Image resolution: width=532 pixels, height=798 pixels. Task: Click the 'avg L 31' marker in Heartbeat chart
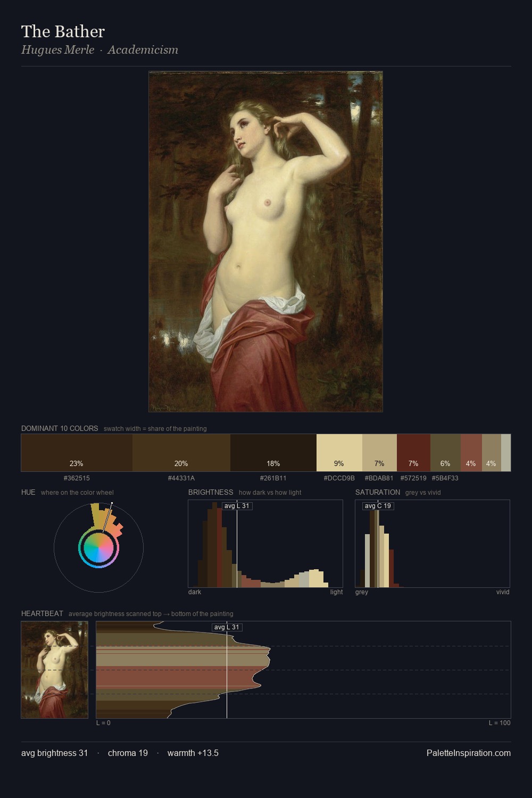227,627
